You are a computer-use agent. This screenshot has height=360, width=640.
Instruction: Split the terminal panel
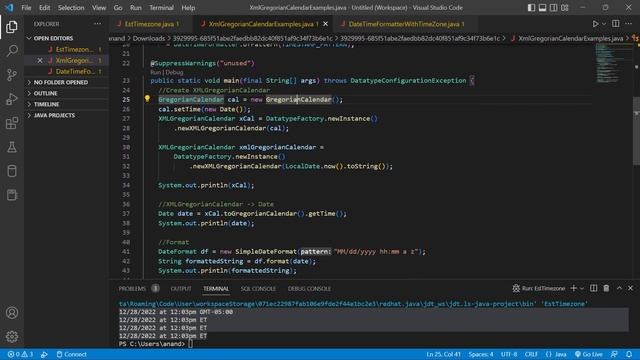click(x=593, y=288)
